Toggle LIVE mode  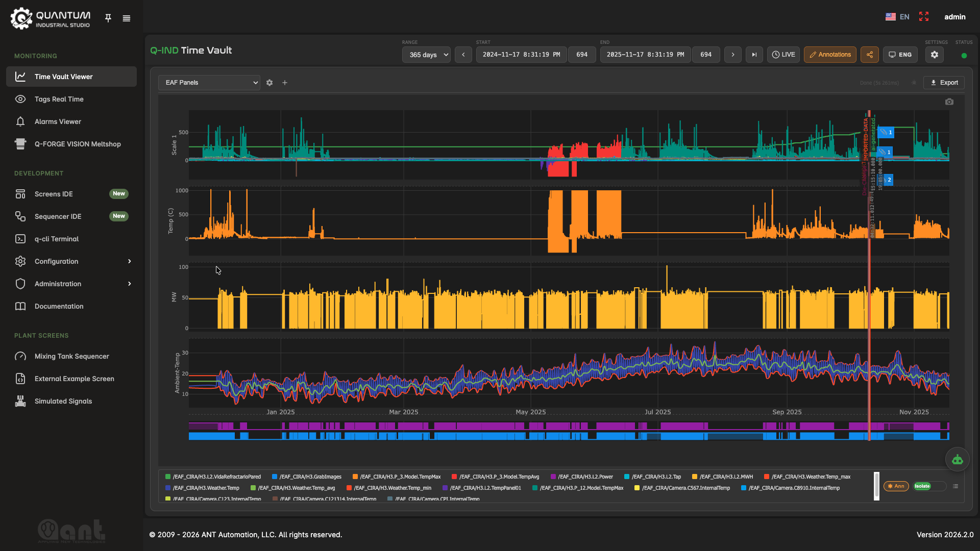(783, 55)
